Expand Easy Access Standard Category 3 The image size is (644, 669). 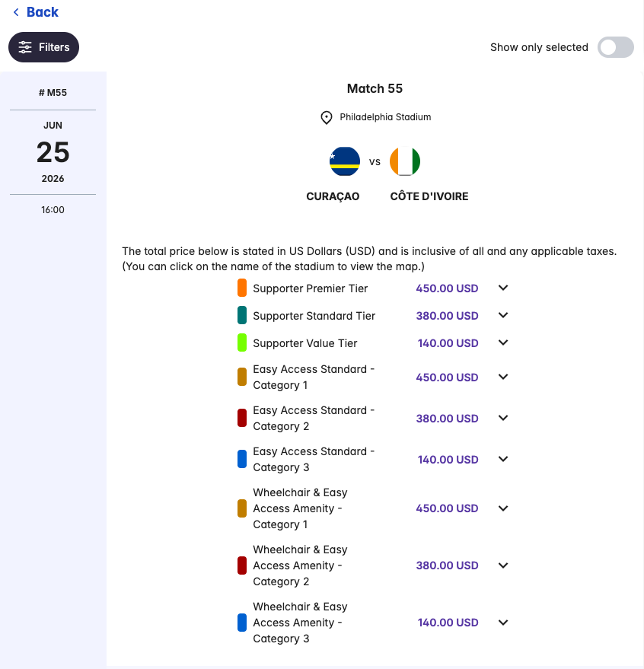click(502, 460)
